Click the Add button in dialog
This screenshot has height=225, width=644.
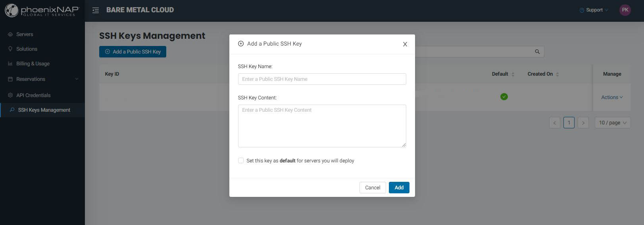[399, 188]
